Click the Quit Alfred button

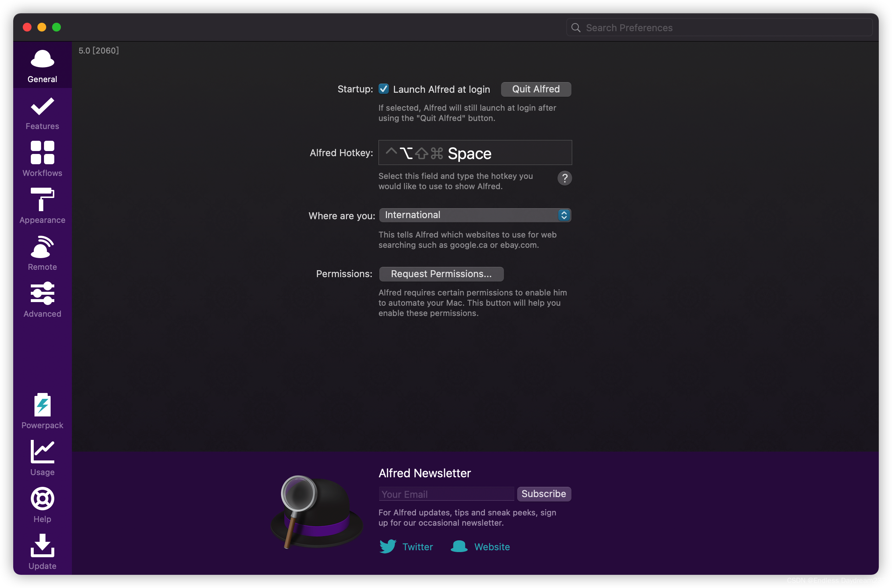pos(535,89)
